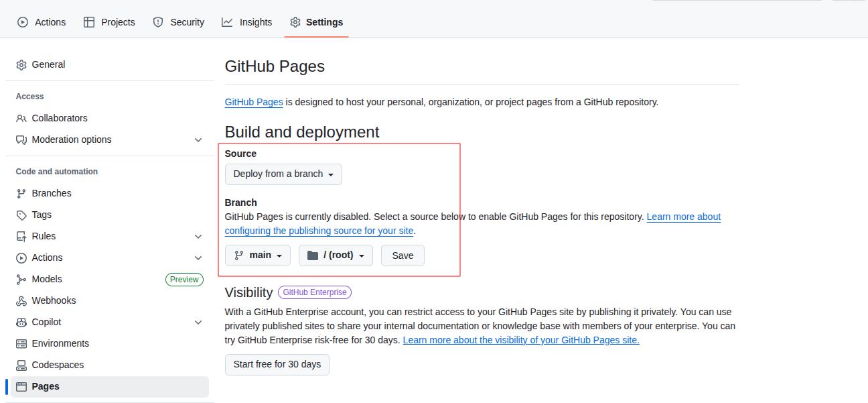Viewport: 868px width, 403px height.
Task: Open the Insights tab
Action: [247, 22]
